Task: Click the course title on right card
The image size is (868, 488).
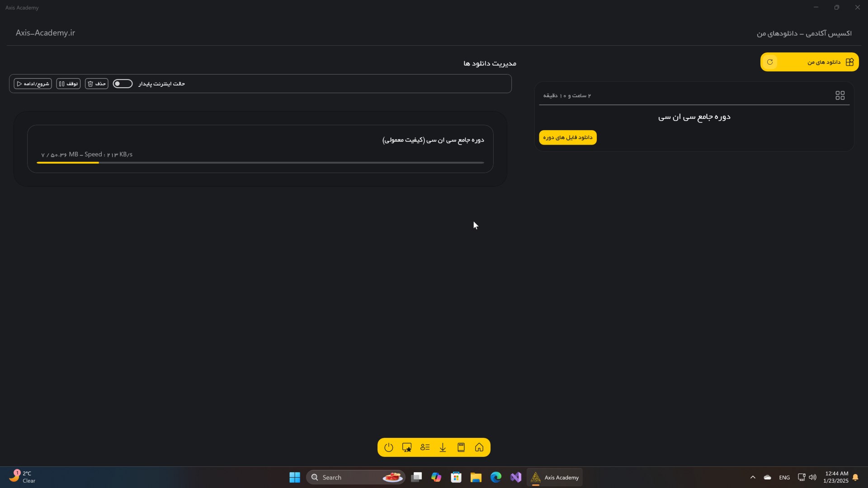Action: (x=694, y=117)
